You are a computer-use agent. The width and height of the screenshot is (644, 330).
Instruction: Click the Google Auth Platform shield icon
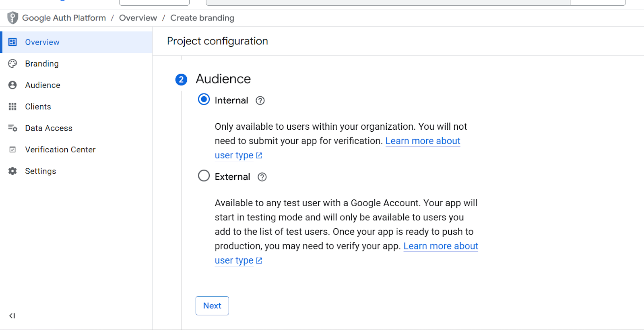[13, 18]
